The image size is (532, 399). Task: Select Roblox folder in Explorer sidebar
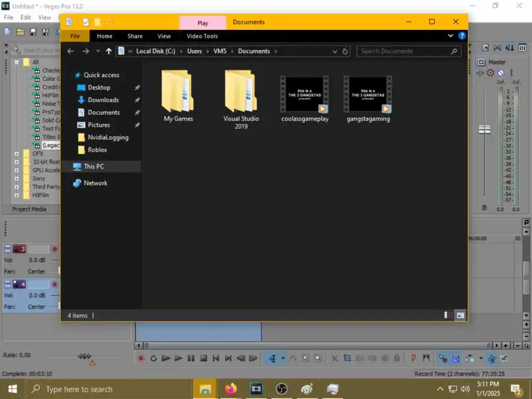tap(97, 150)
